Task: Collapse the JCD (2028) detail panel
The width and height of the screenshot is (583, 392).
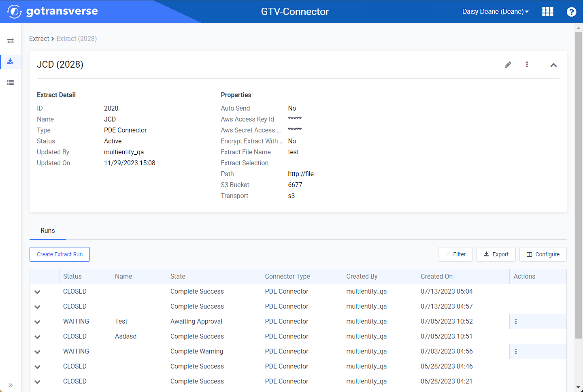Action: pyautogui.click(x=553, y=65)
